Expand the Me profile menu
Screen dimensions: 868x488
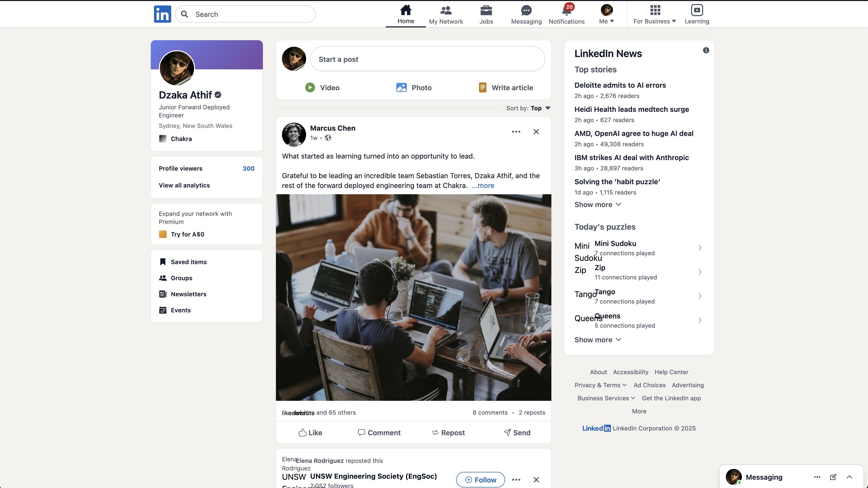(607, 14)
